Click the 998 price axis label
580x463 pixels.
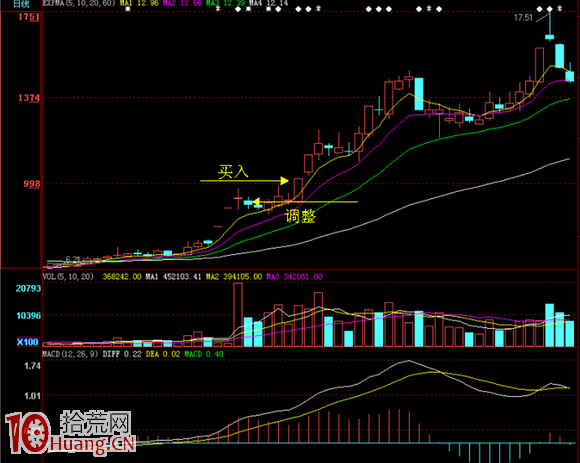(x=31, y=184)
